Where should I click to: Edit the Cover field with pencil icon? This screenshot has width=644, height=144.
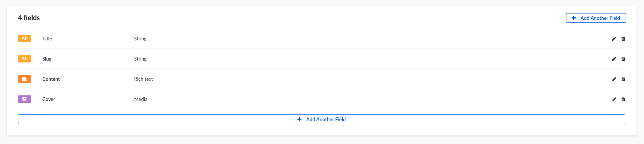point(614,99)
